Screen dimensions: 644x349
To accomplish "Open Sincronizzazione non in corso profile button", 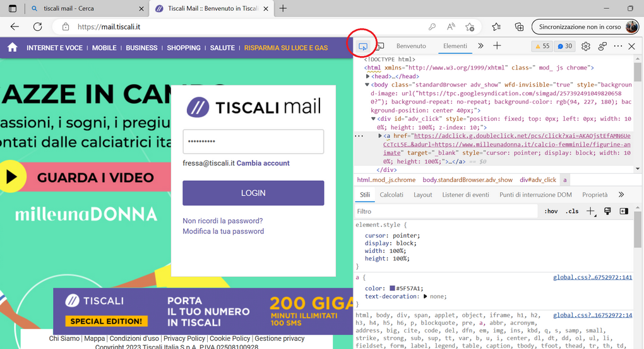I will click(x=585, y=27).
